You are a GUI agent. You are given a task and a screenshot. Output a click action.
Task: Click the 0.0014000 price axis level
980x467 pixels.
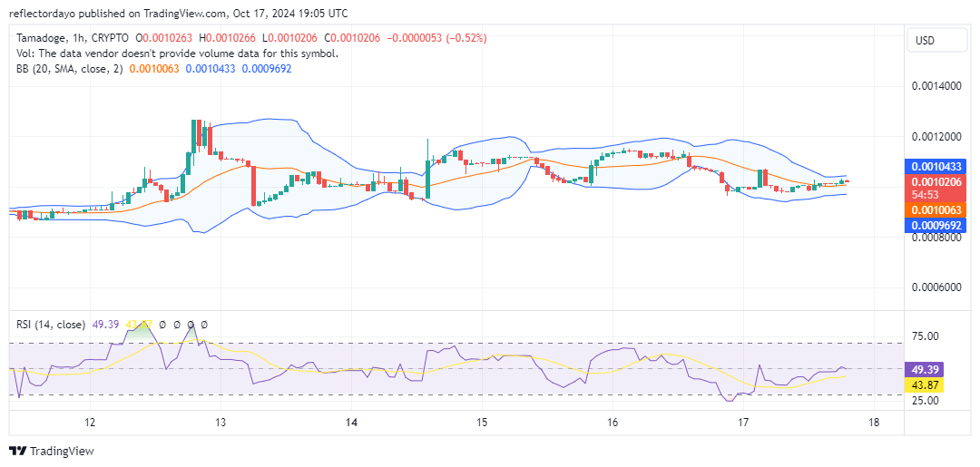click(x=937, y=85)
